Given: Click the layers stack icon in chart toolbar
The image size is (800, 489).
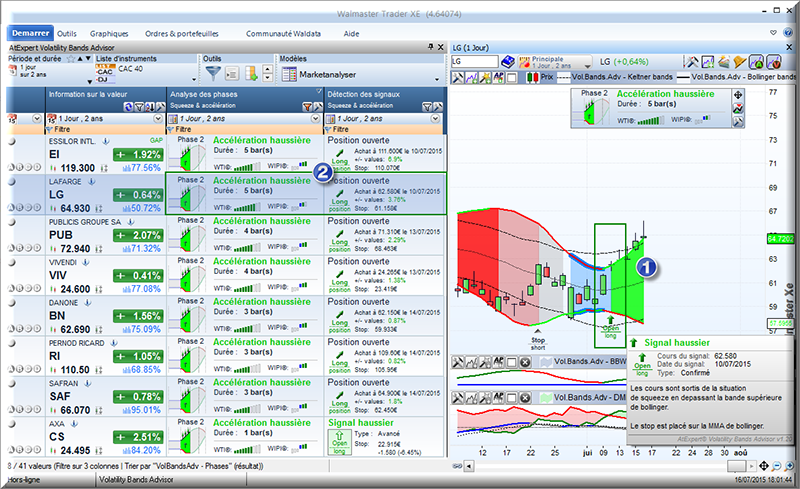Looking at the screenshot, I should (x=724, y=62).
